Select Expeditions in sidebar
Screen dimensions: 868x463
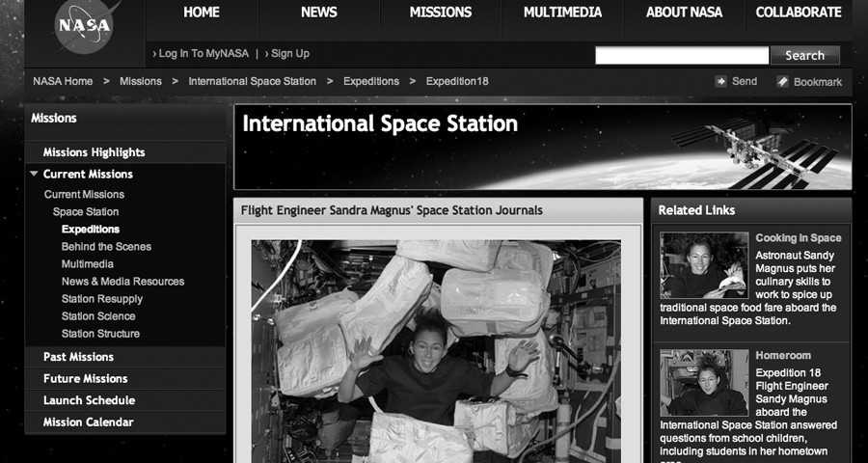tap(91, 230)
